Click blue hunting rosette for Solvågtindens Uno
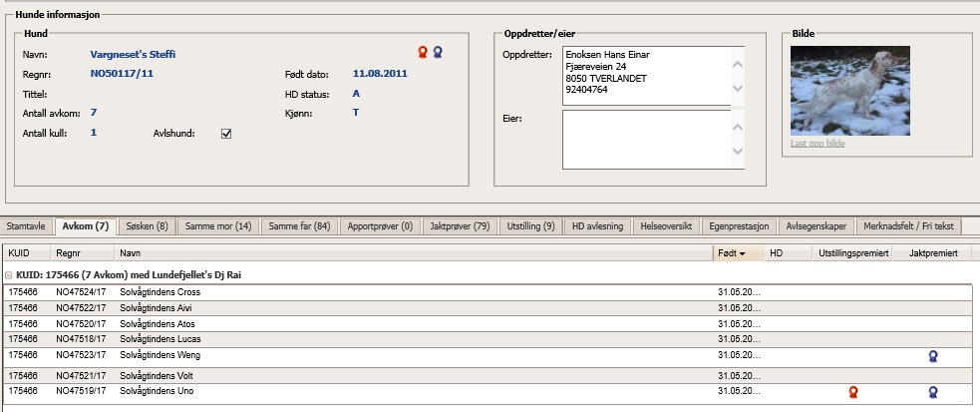This screenshot has width=980, height=412. 933,392
